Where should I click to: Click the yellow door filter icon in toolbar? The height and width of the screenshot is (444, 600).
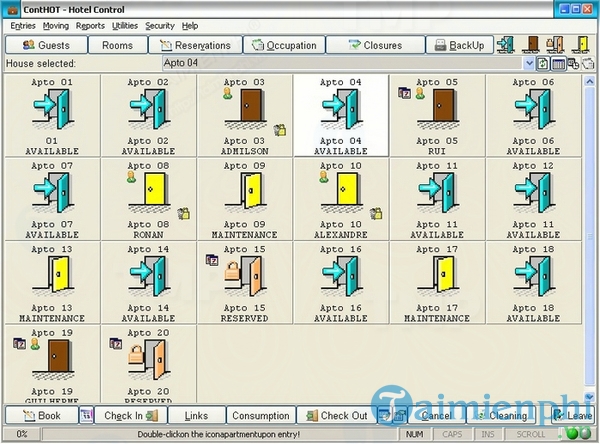[x=581, y=45]
